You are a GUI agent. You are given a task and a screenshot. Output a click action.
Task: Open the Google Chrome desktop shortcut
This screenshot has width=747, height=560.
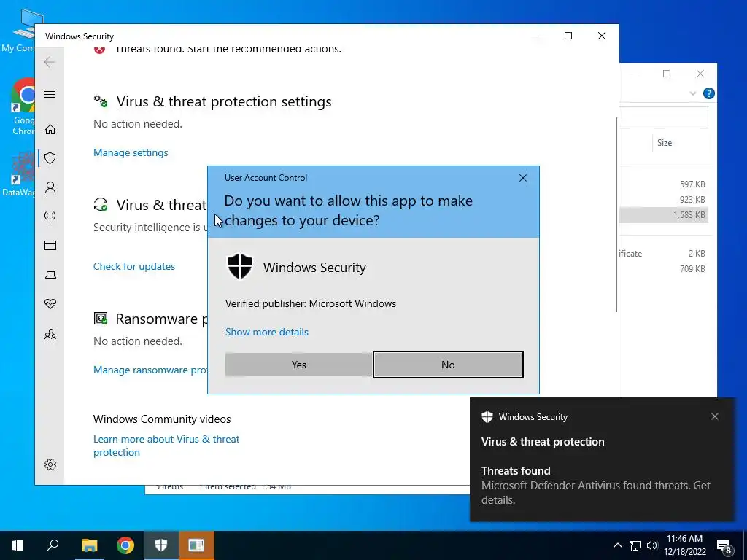(x=21, y=107)
